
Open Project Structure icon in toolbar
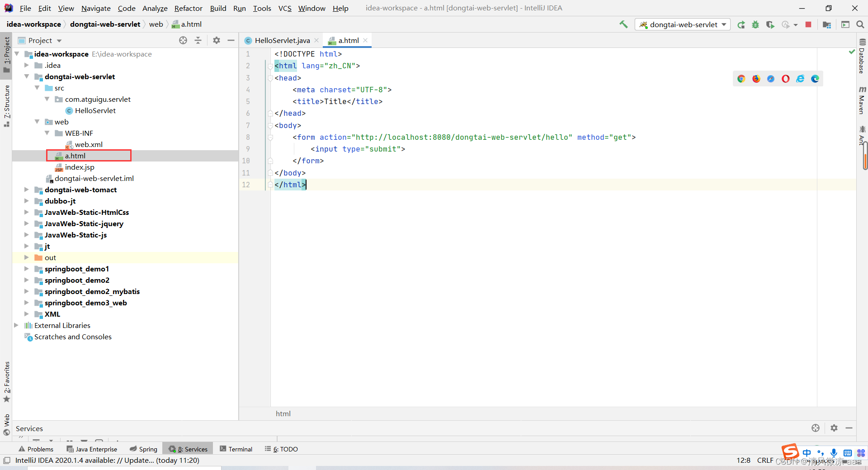point(827,24)
